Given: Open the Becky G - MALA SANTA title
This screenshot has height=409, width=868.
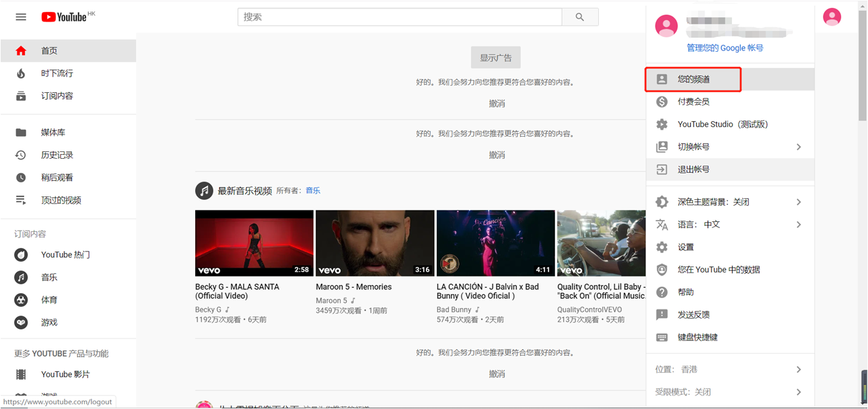Looking at the screenshot, I should pyautogui.click(x=237, y=291).
